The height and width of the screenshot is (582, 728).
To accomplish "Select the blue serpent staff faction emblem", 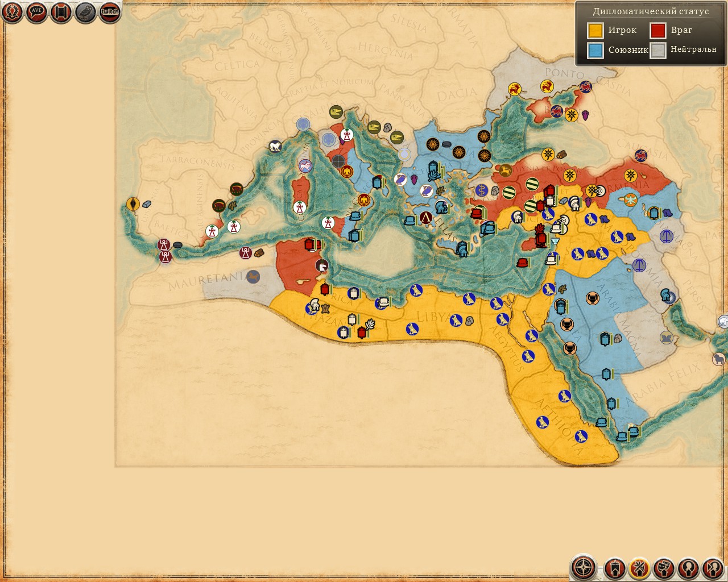I will click(482, 190).
